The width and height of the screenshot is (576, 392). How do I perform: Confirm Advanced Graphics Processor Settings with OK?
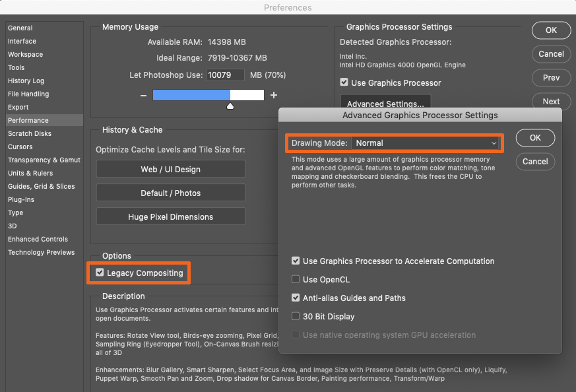point(535,138)
